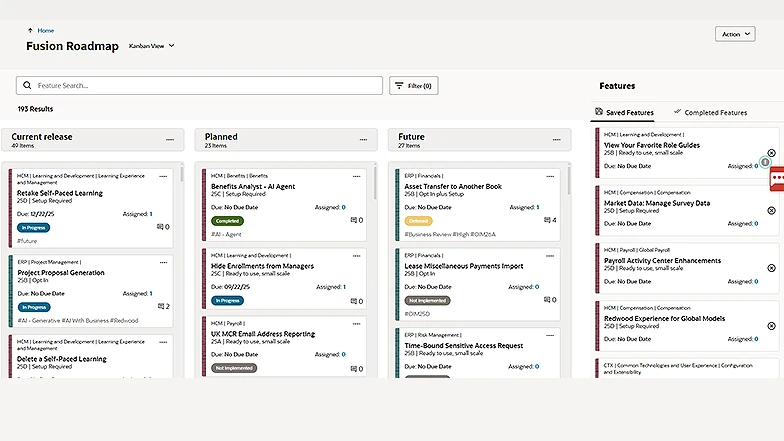Image resolution: width=784 pixels, height=441 pixels.
Task: Open the Filter (0) button
Action: pyautogui.click(x=413, y=86)
